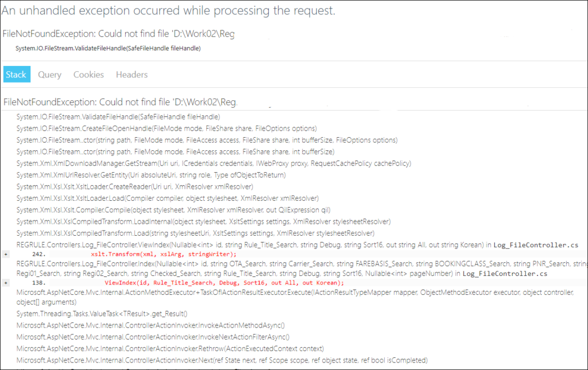The image size is (588, 370).
Task: Switch to the Stack tab
Action: coord(16,75)
